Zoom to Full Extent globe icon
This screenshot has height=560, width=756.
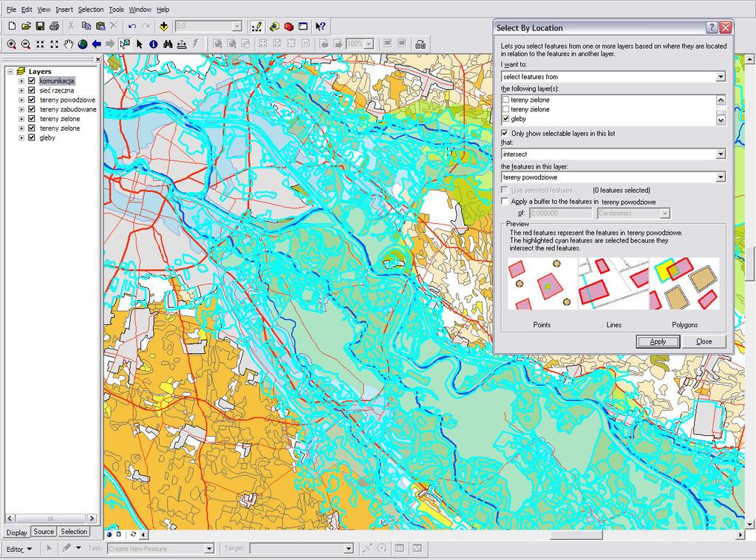pos(83,44)
